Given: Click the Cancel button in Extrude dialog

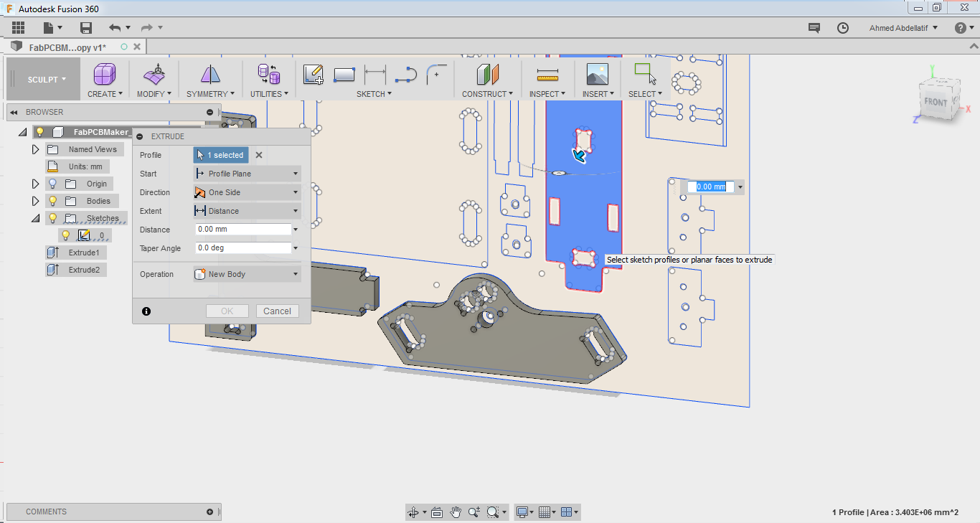Looking at the screenshot, I should click(x=277, y=311).
